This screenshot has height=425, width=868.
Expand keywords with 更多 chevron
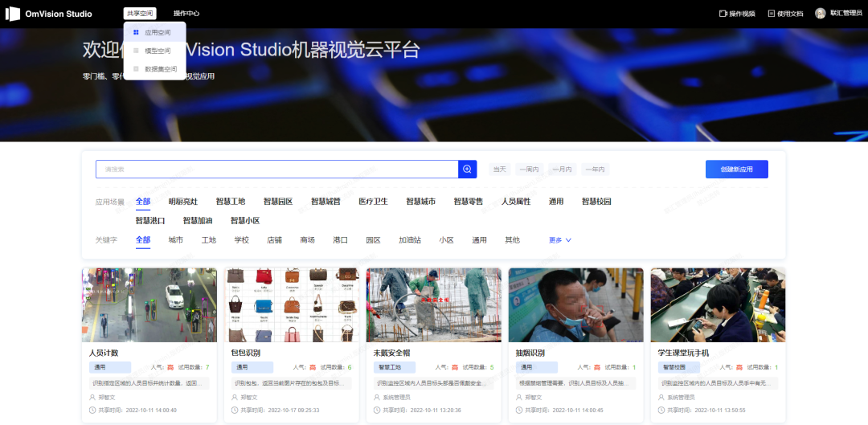click(568, 240)
